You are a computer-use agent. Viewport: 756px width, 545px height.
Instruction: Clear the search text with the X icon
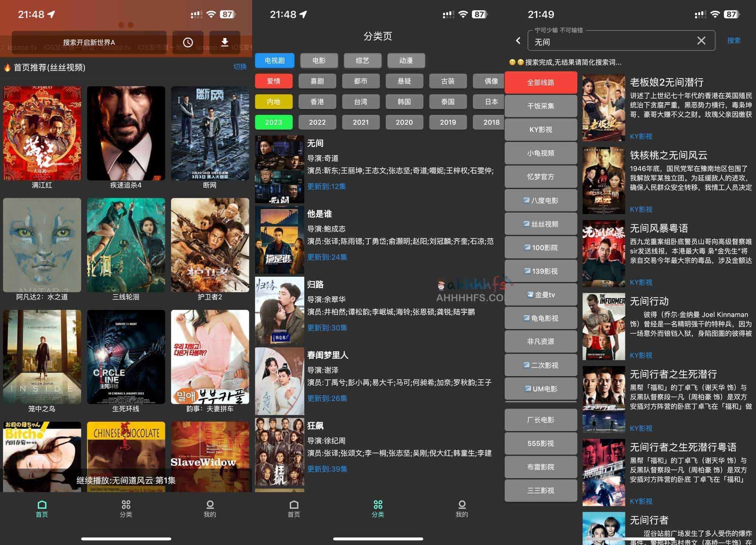click(701, 41)
